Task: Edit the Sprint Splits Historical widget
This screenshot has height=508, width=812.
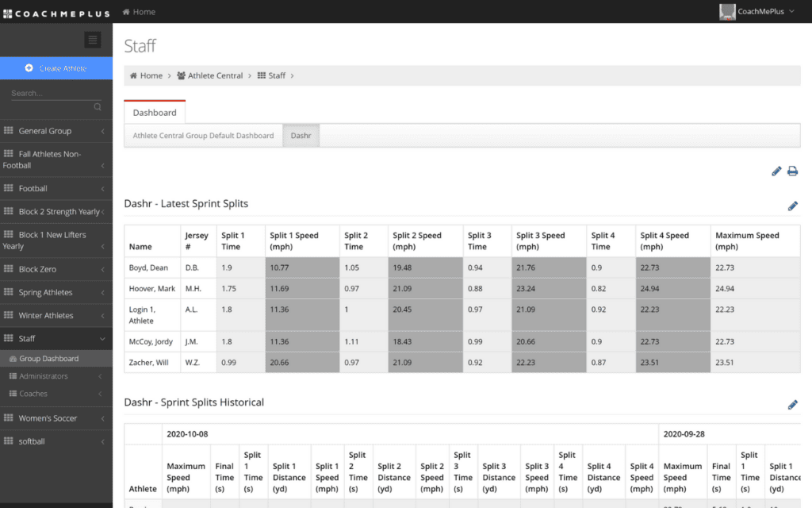Action: pos(793,405)
